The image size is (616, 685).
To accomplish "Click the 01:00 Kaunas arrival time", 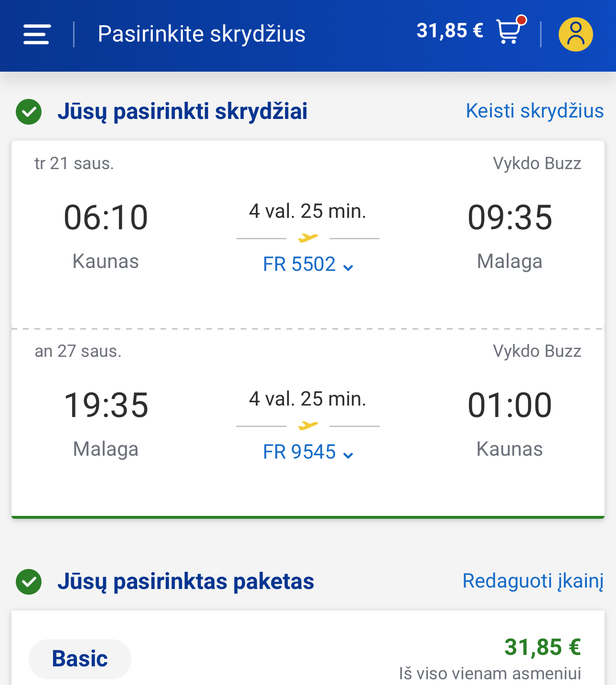I will [510, 406].
